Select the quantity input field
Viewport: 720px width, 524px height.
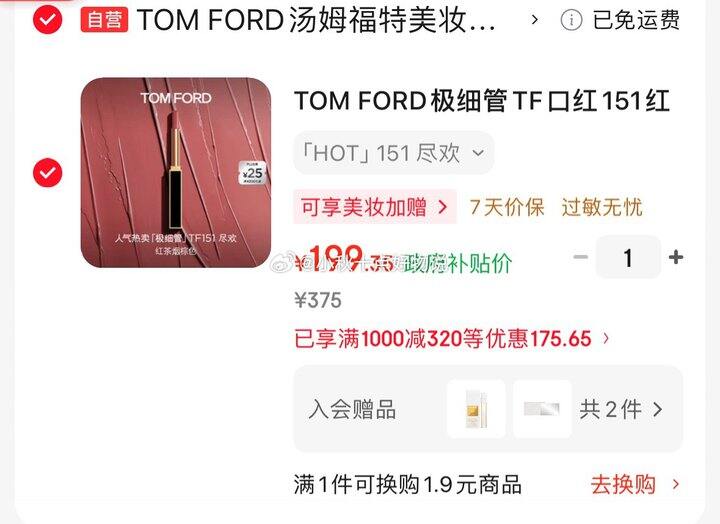(628, 257)
